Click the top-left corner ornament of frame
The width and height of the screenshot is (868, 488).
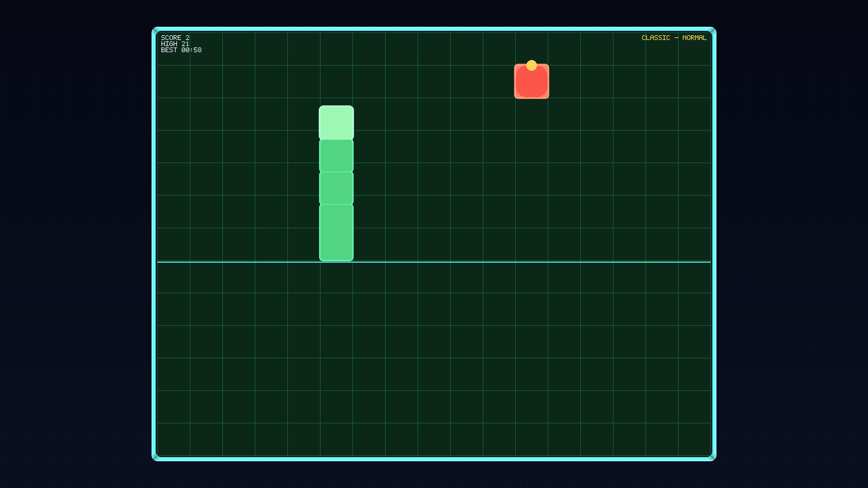pyautogui.click(x=156, y=31)
